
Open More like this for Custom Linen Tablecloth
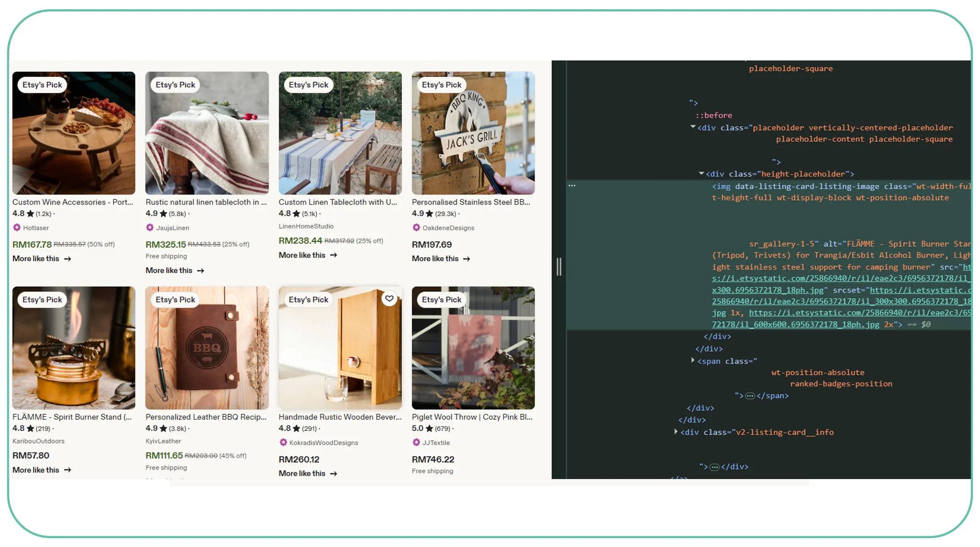click(x=308, y=255)
